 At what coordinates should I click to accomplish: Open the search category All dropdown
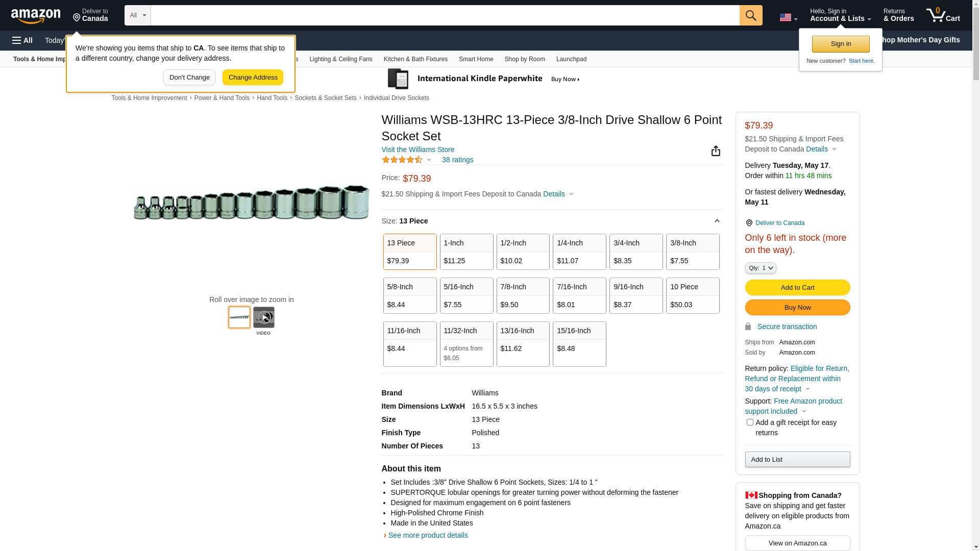(x=138, y=15)
